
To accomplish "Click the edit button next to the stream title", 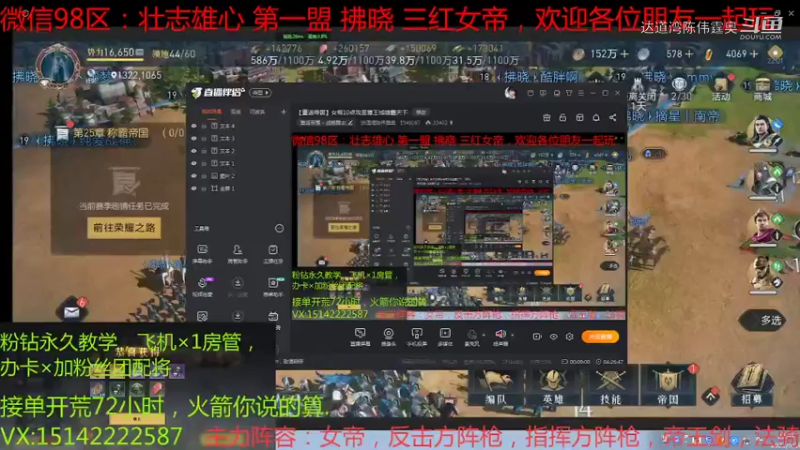I will coord(421,112).
